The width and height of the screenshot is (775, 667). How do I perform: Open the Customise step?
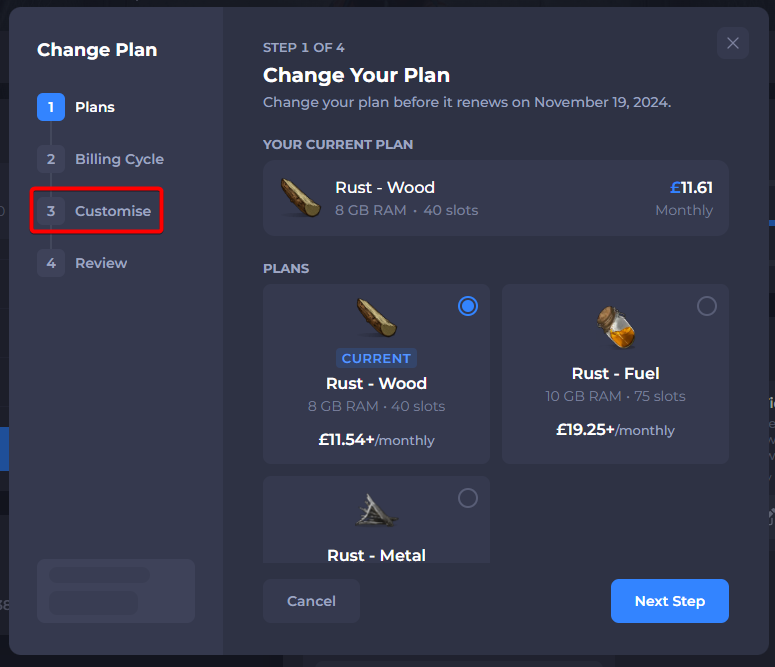point(113,211)
